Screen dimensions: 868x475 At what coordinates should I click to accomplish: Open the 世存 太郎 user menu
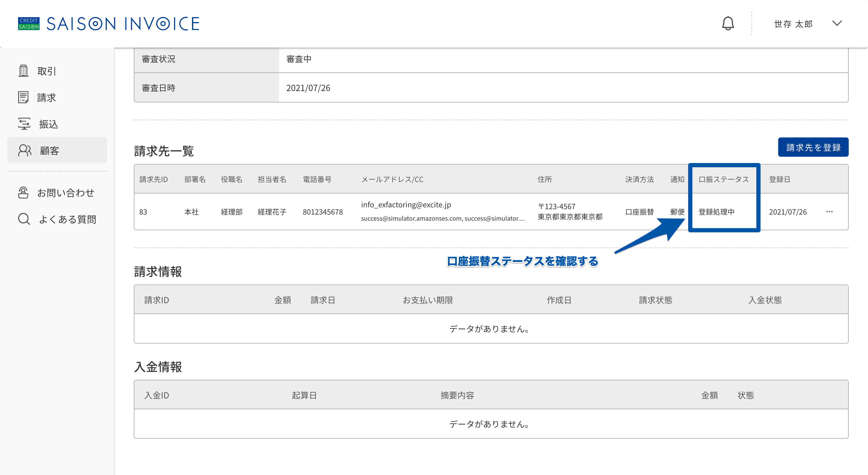(793, 24)
